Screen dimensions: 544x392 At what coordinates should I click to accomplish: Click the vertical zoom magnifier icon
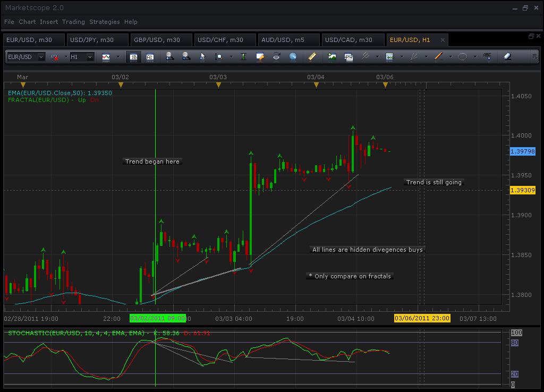[218, 56]
